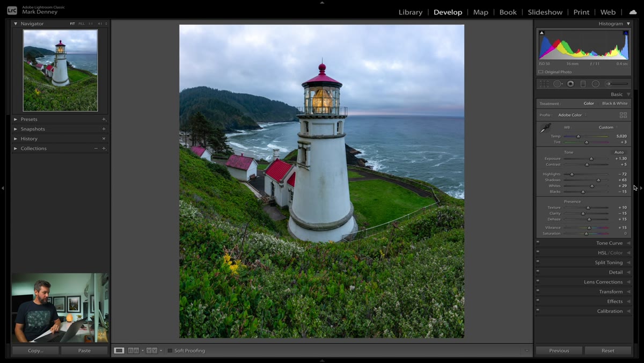Toggle the Calibration panel on/off switch
This screenshot has height=363, width=644.
[538, 310]
